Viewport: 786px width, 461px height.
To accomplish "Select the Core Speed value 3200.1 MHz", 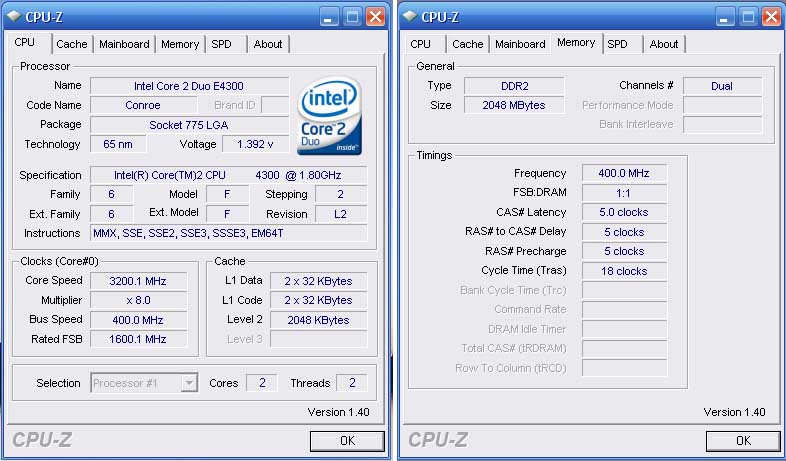I will click(138, 281).
